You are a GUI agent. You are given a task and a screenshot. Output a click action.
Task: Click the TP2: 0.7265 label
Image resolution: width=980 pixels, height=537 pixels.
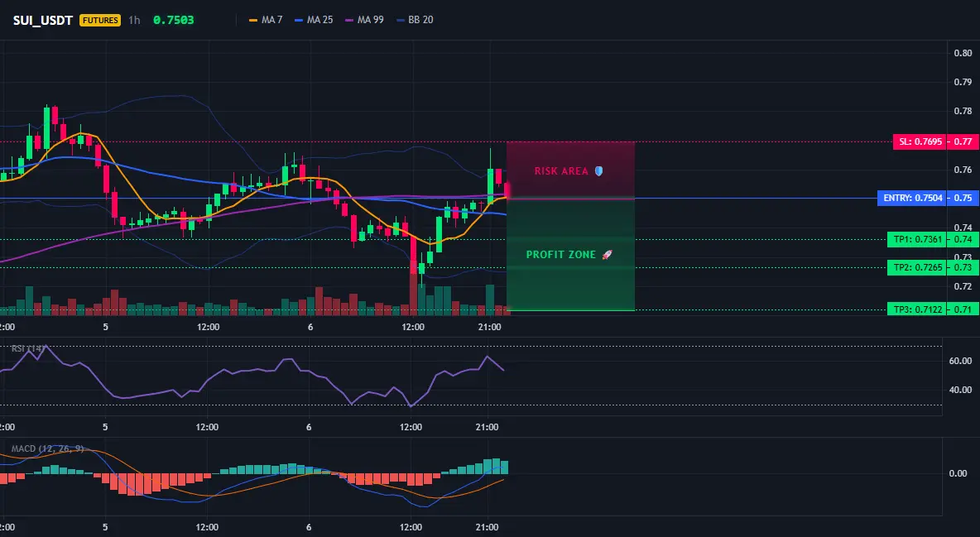(916, 267)
